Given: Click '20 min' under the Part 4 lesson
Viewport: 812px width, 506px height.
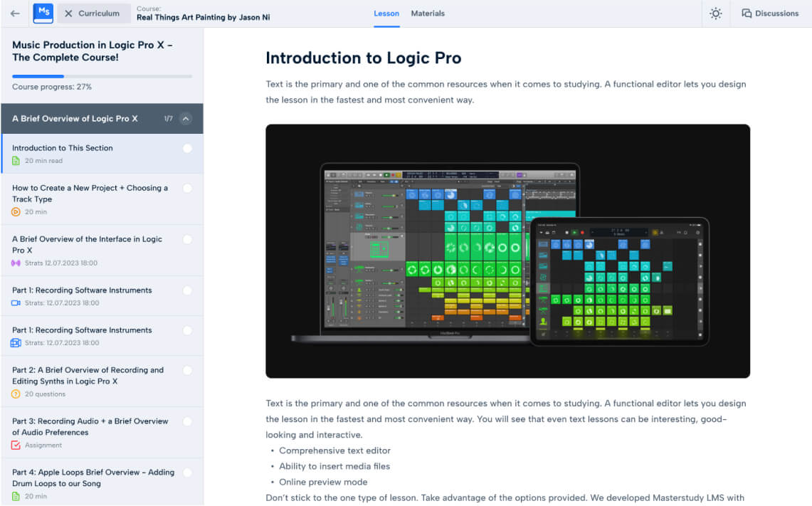Looking at the screenshot, I should click(x=36, y=496).
